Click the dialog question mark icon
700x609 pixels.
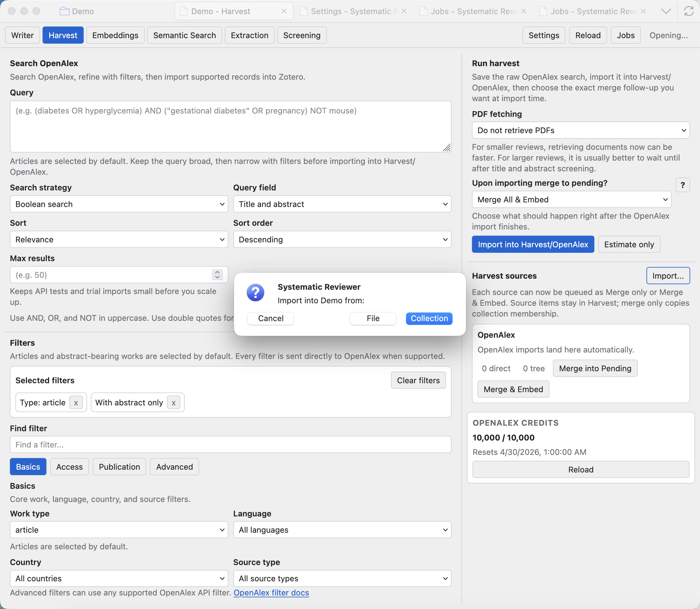click(255, 293)
